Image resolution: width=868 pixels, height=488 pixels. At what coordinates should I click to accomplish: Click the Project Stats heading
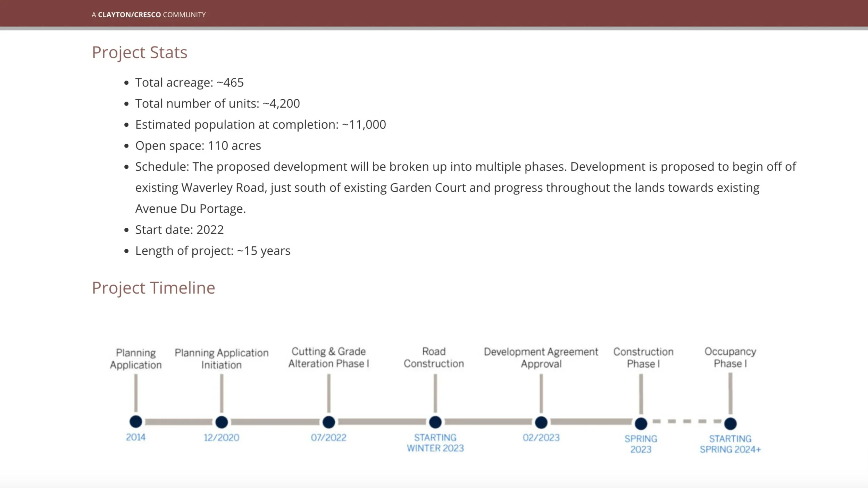pyautogui.click(x=140, y=52)
